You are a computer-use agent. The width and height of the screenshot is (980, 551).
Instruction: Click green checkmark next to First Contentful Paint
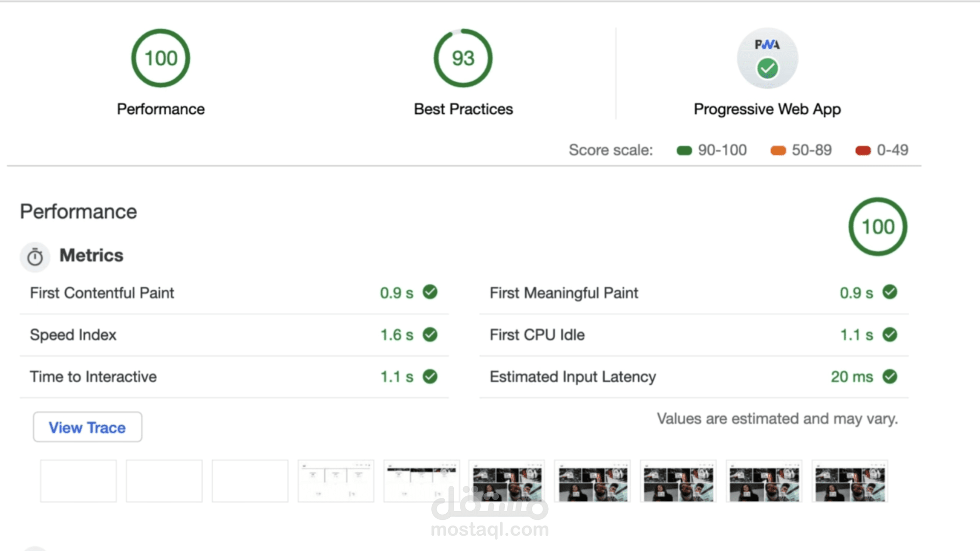point(430,292)
